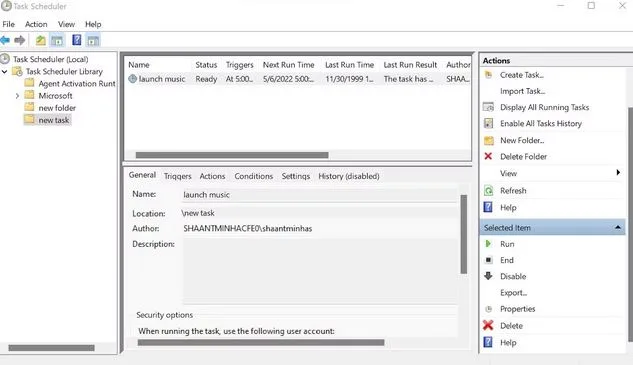Click the Last Run Time column header

pos(349,65)
